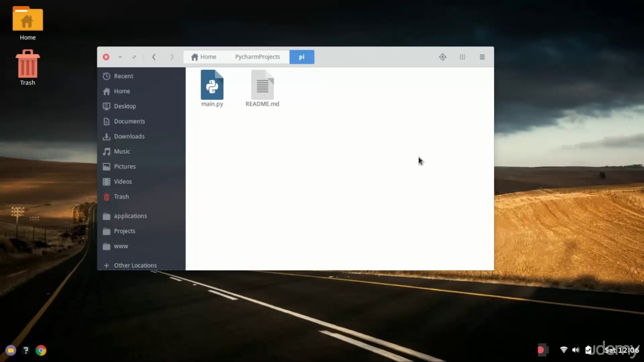Screen dimensions: 644x362
Task: Switch to grid view toggle icon
Action: click(x=462, y=57)
